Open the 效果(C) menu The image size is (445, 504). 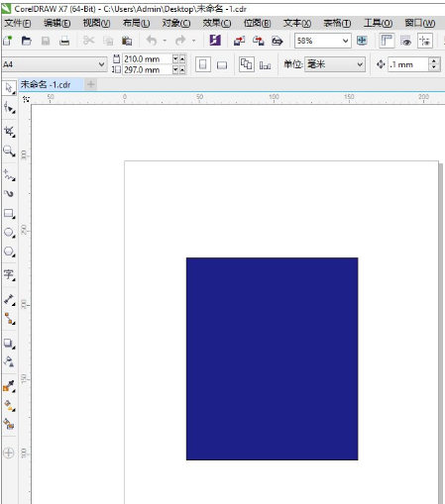[217, 23]
